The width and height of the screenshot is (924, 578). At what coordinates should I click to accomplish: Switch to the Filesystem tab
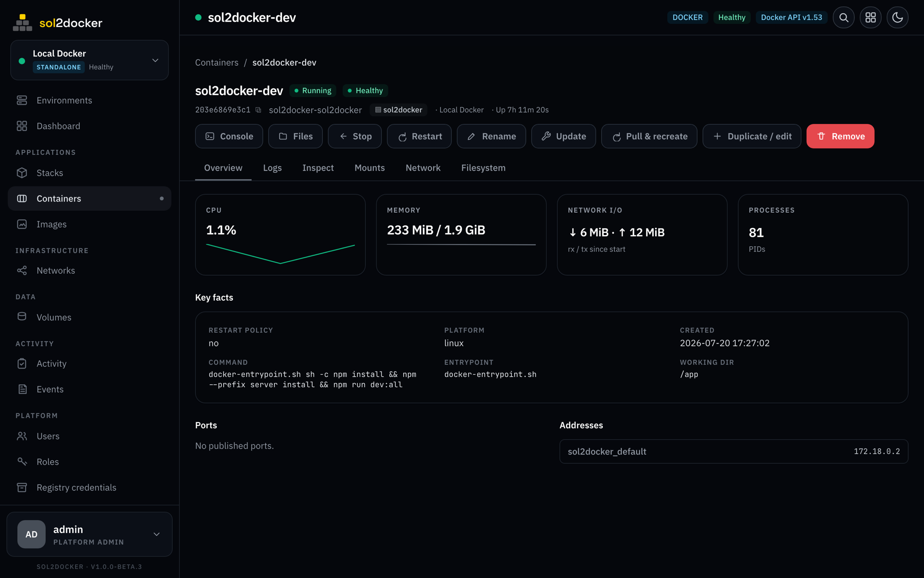pos(483,168)
